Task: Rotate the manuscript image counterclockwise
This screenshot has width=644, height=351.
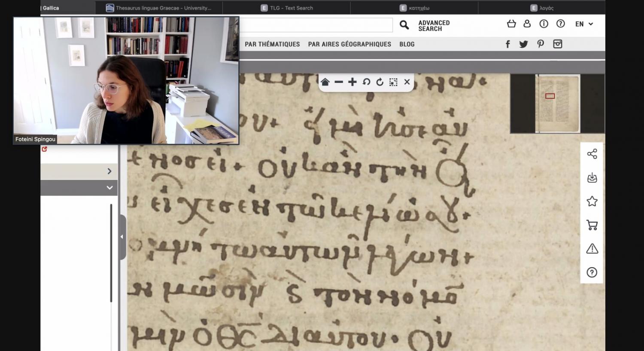Action: tap(366, 82)
